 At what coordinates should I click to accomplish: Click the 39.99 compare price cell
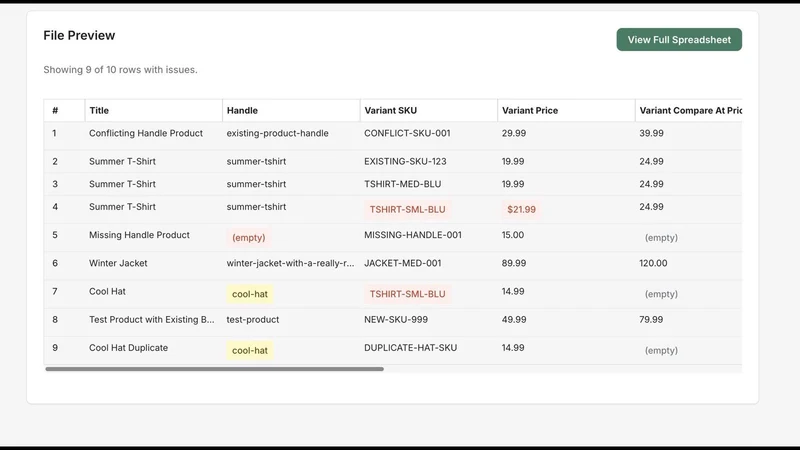click(652, 133)
